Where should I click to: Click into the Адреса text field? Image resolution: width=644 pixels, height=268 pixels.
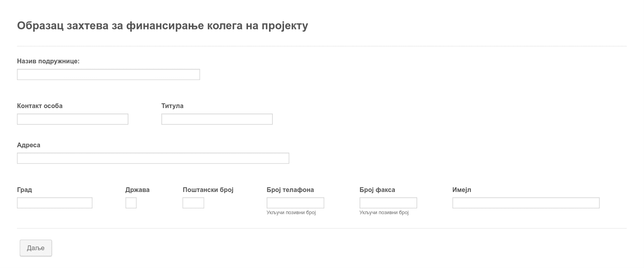(153, 158)
